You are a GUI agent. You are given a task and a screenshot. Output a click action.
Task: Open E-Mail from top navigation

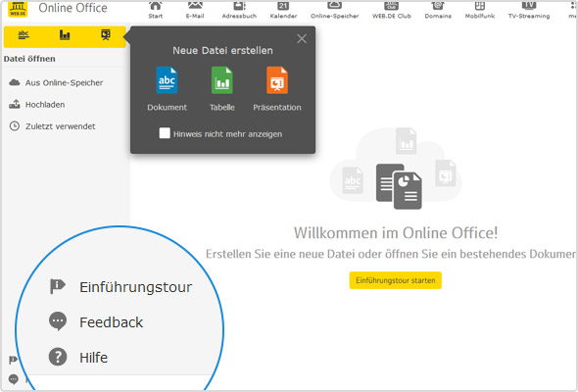tap(195, 10)
